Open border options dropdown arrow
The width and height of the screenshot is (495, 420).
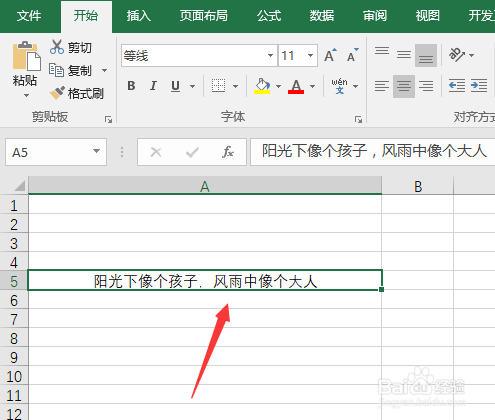click(x=235, y=86)
